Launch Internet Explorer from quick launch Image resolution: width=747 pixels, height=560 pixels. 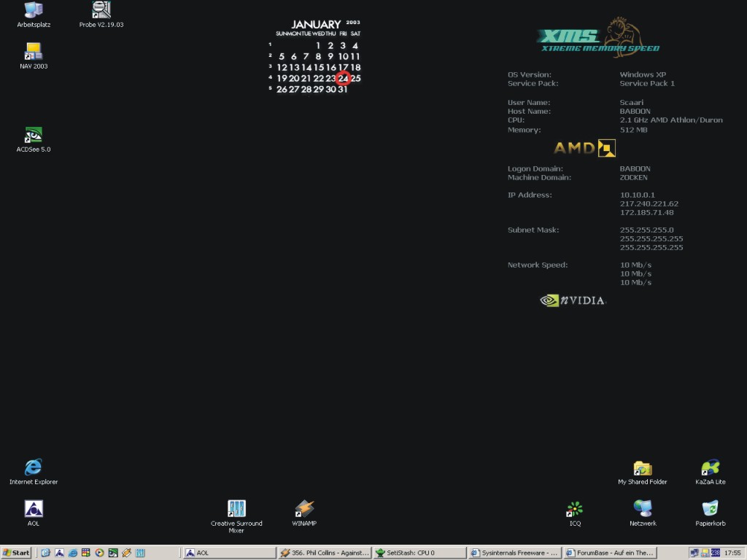[x=72, y=553]
